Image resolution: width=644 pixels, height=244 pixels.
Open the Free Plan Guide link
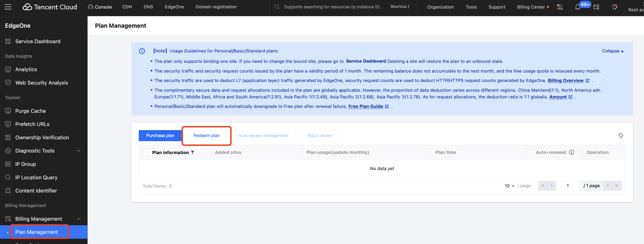pos(366,106)
